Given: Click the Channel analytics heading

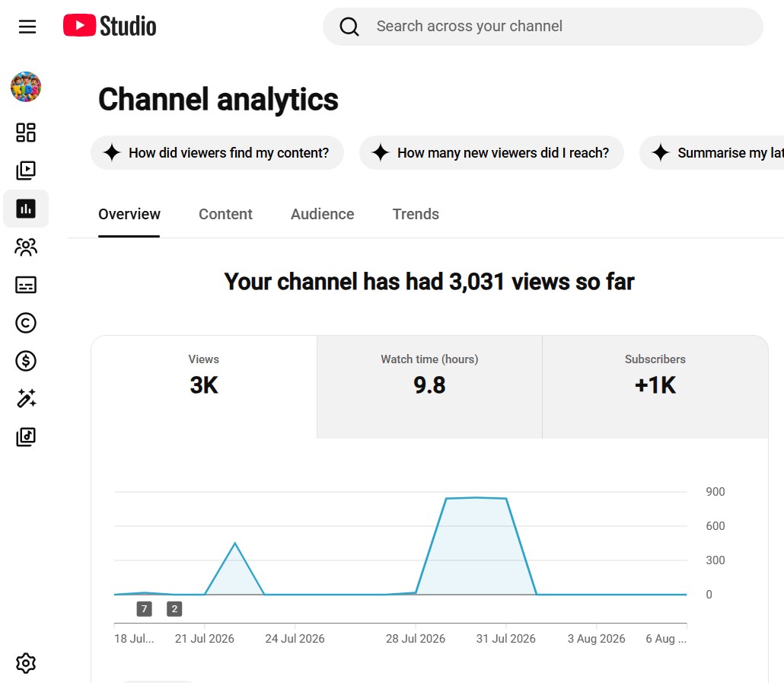Looking at the screenshot, I should click(218, 99).
